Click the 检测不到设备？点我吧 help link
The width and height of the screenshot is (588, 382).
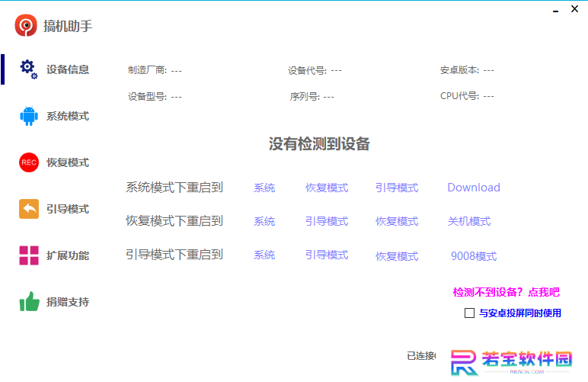coord(507,292)
